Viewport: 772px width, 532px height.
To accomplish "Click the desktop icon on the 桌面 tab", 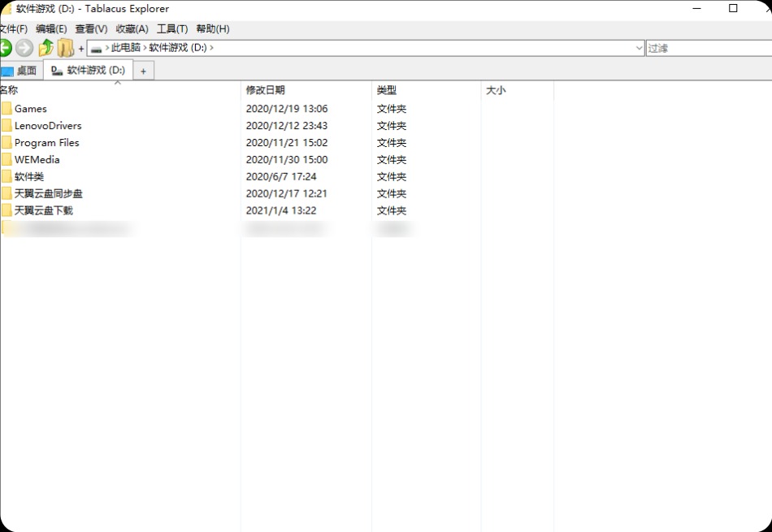I will click(x=8, y=71).
